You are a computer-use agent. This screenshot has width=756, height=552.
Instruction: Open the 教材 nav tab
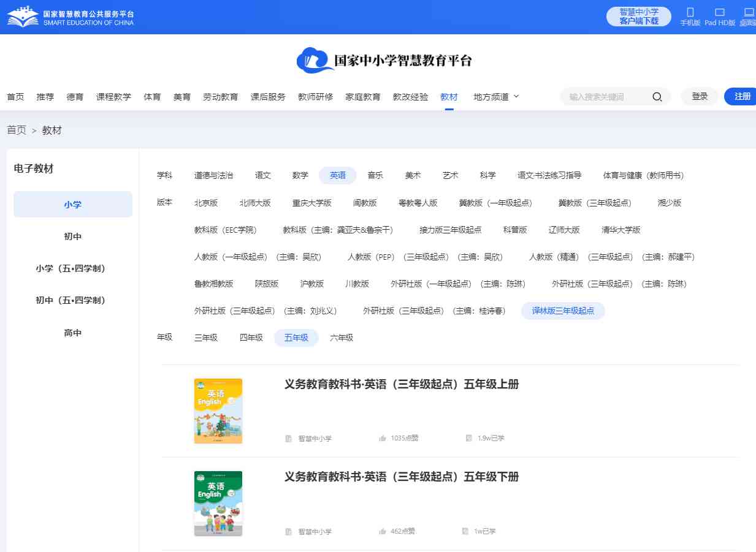tap(449, 97)
